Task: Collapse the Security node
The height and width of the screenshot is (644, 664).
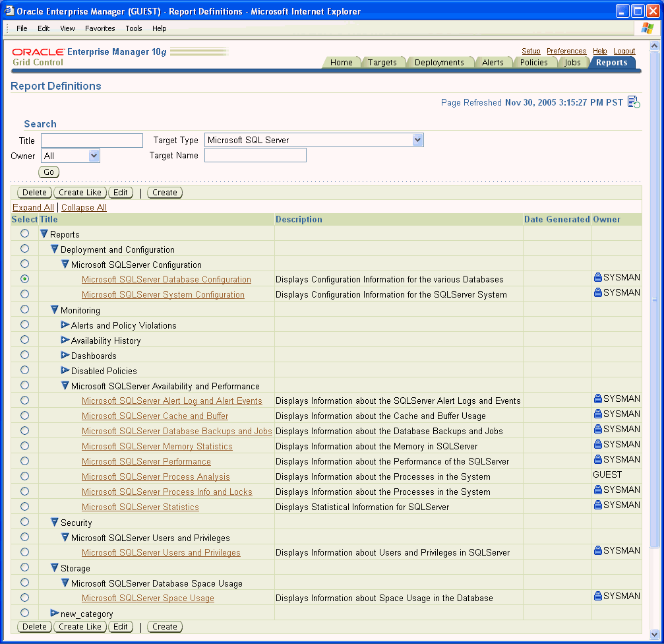Action: 55,522
